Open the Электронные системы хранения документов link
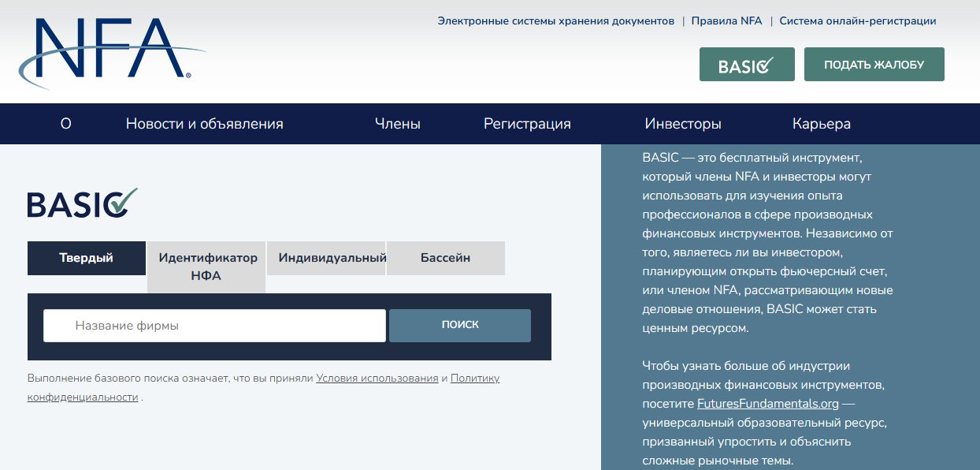 point(556,21)
